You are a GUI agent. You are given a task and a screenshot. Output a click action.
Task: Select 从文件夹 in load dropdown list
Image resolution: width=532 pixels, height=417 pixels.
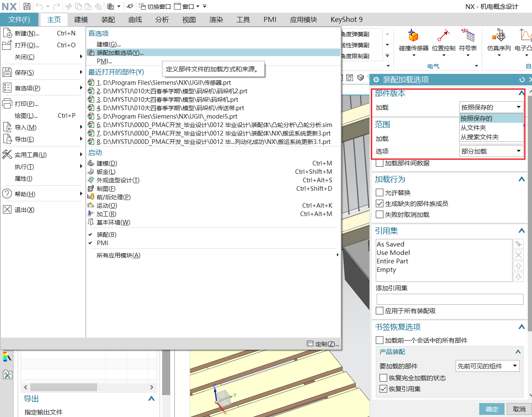tap(491, 127)
